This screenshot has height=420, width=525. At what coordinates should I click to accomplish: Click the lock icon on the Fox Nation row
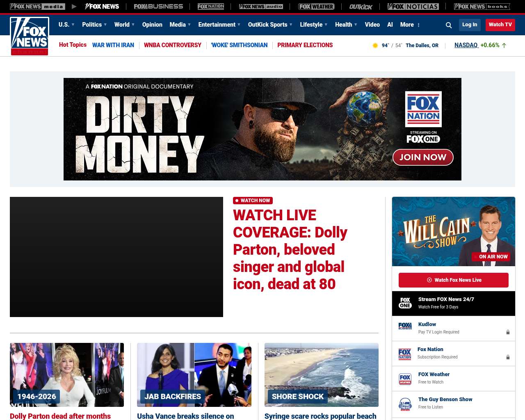[x=508, y=357]
